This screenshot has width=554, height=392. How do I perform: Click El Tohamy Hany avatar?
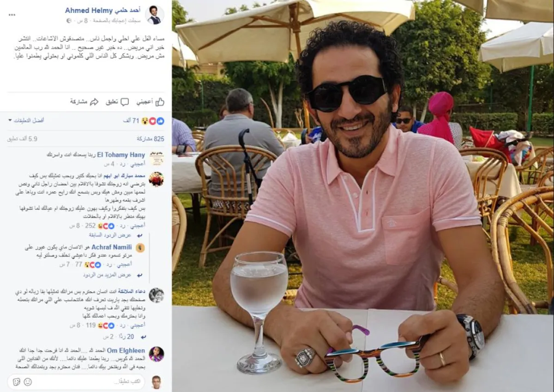point(156,158)
